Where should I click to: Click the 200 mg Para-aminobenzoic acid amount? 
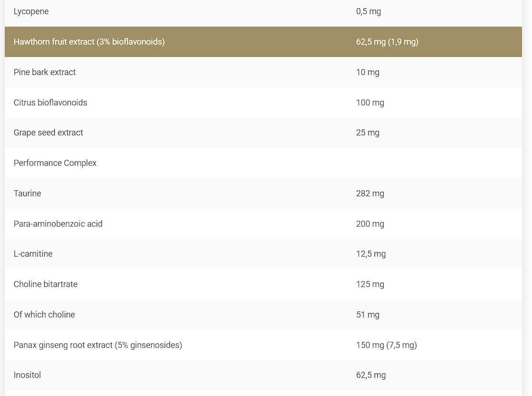pyautogui.click(x=370, y=224)
